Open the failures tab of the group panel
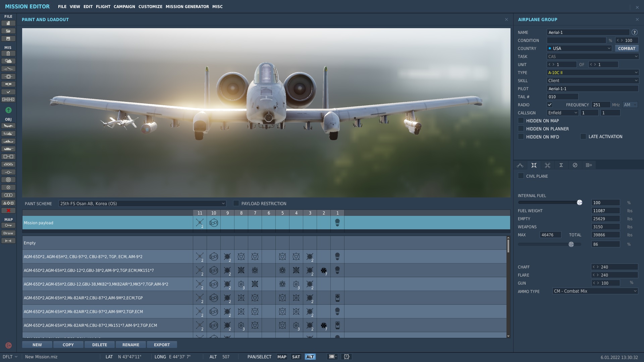 (575, 165)
